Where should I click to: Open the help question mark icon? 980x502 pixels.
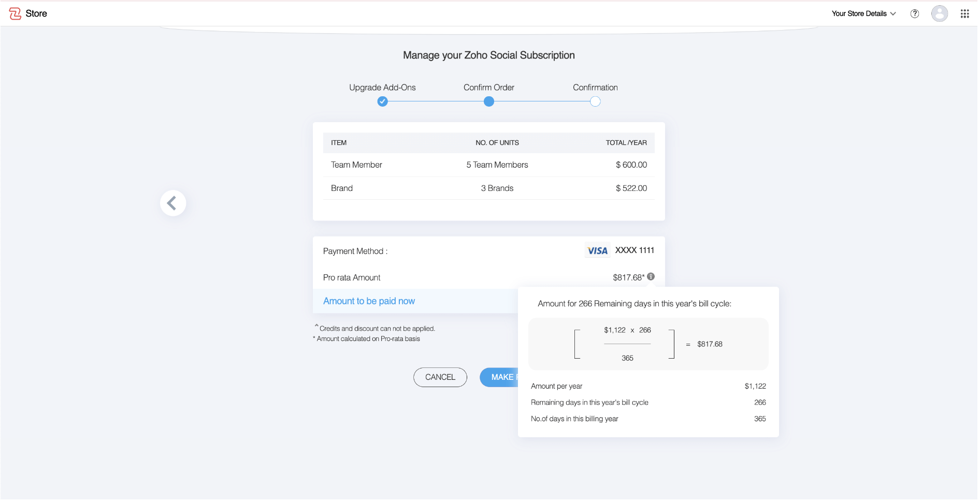pyautogui.click(x=915, y=14)
